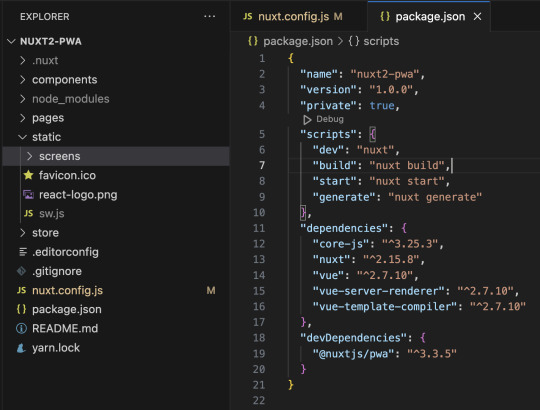
Task: Click the nuxt.config.js JS icon in explorer
Action: pyautogui.click(x=21, y=290)
